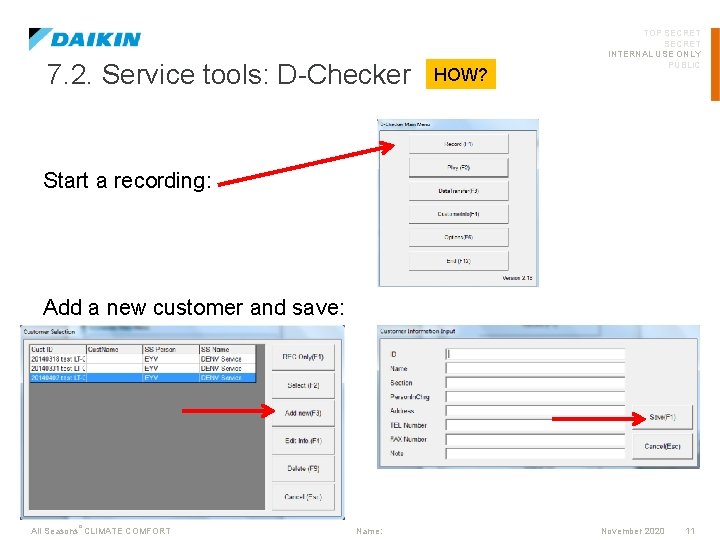
Task: Click Play (F2) in D-Checker Main Menu
Action: [458, 168]
